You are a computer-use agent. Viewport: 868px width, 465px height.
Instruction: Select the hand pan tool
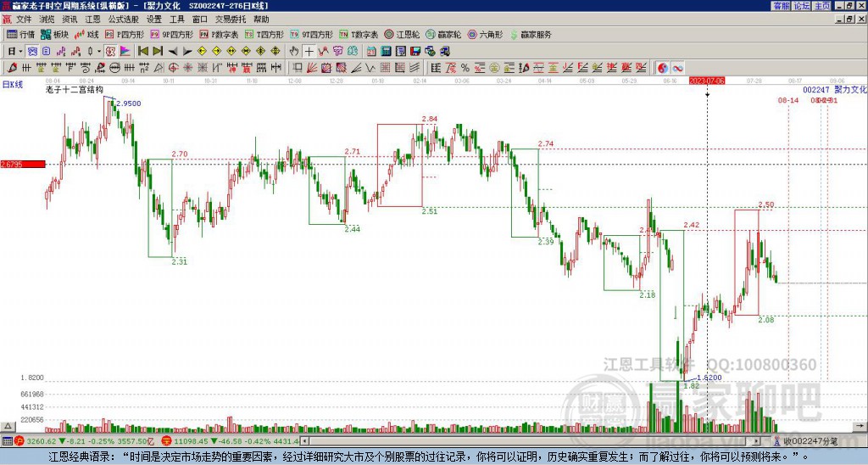pos(294,52)
